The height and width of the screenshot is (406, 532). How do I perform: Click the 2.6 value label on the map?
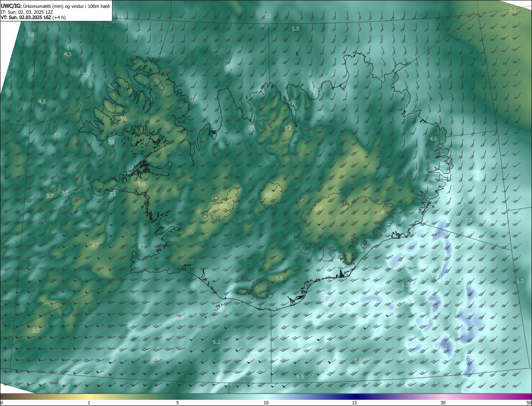[x=319, y=208]
